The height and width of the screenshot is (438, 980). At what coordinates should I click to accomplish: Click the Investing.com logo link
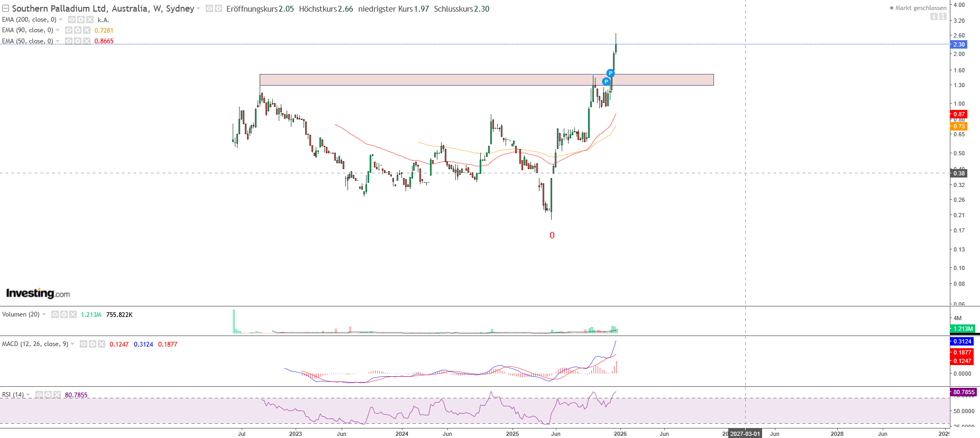click(x=38, y=293)
